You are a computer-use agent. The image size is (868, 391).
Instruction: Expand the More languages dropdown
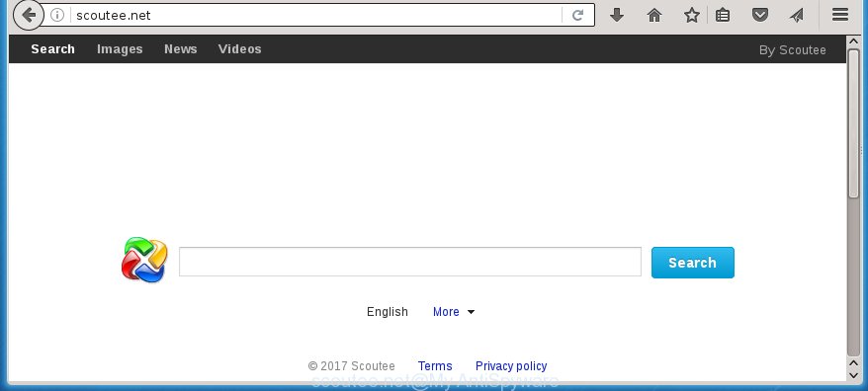(x=454, y=312)
